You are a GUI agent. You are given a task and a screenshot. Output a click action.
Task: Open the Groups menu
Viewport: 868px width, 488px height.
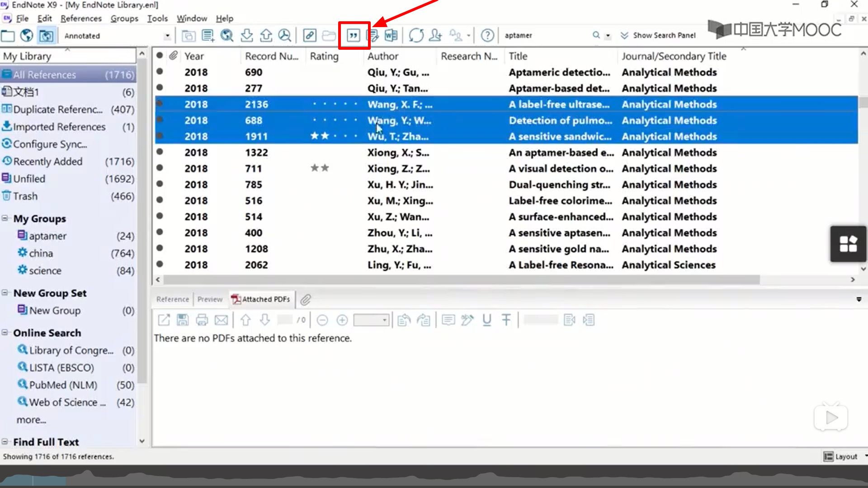pyautogui.click(x=124, y=19)
